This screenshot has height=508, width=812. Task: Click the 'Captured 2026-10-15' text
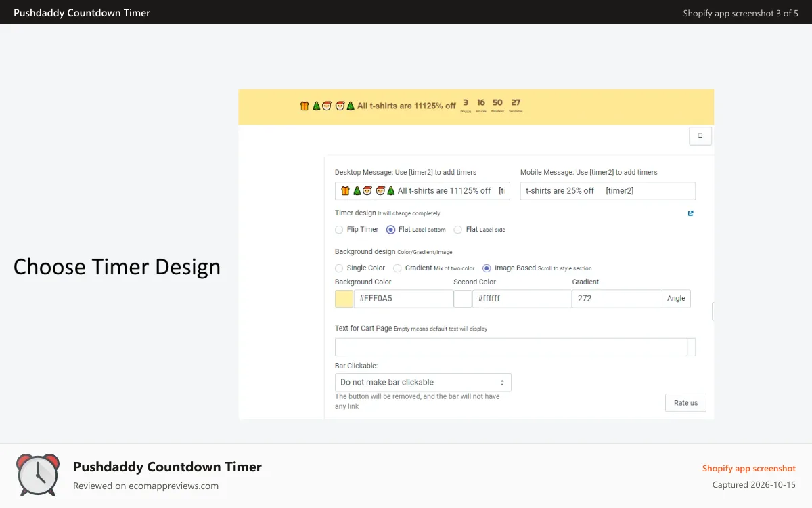click(754, 485)
